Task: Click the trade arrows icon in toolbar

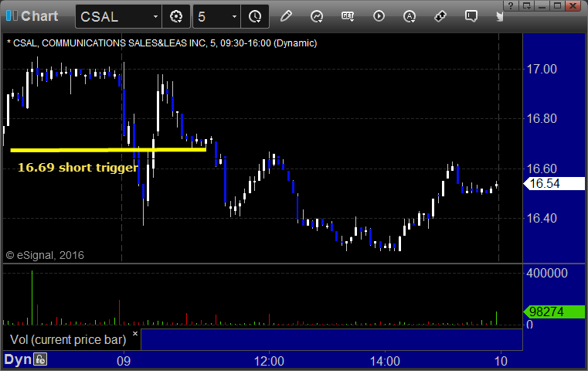Action: click(440, 16)
